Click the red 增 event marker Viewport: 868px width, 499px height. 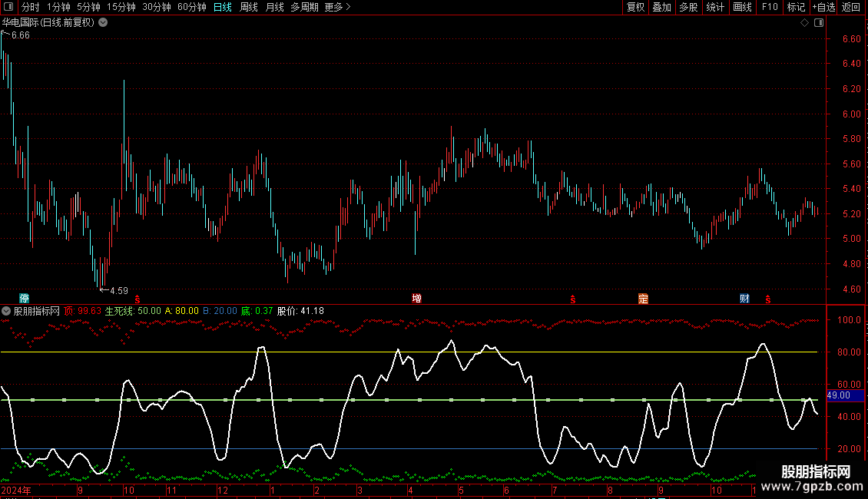[x=416, y=299]
